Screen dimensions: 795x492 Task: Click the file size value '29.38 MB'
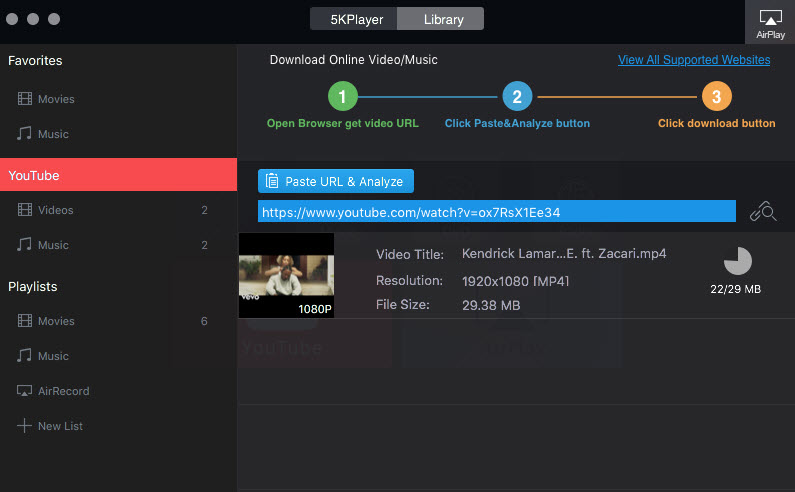[x=491, y=305]
